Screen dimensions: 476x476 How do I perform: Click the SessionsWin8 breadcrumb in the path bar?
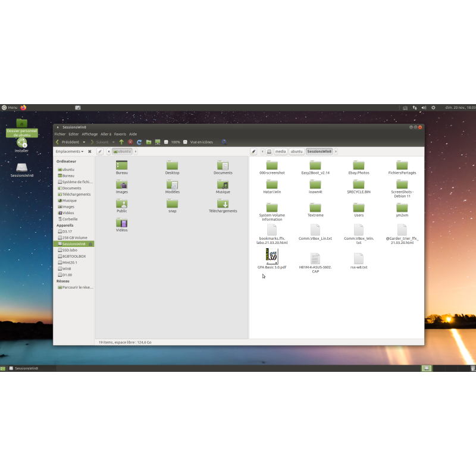coord(320,151)
